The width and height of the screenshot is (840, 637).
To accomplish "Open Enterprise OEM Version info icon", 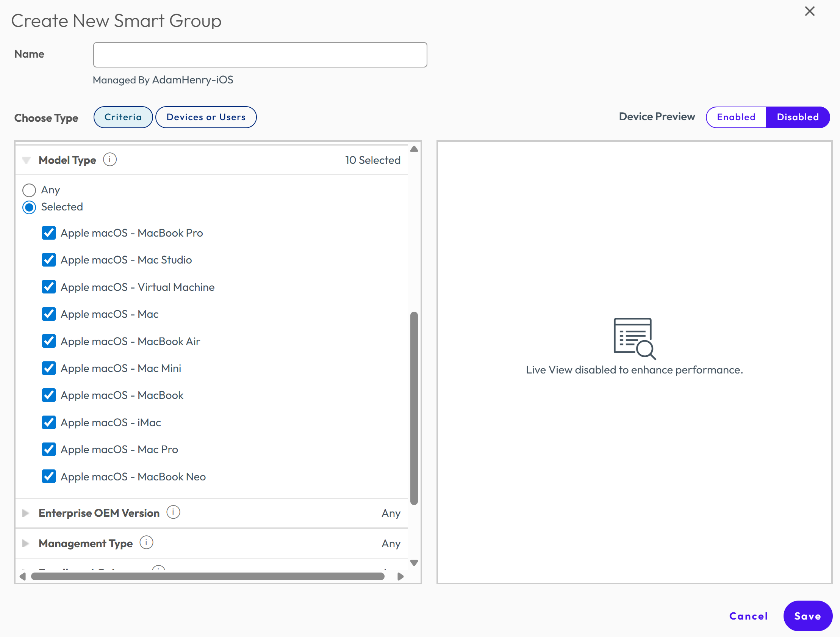I will 173,512.
